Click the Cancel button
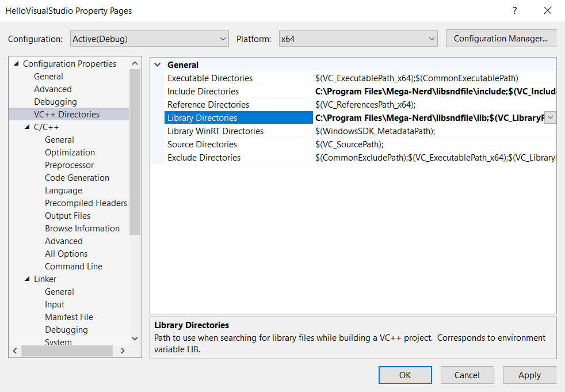The height and width of the screenshot is (392, 565). click(x=467, y=375)
